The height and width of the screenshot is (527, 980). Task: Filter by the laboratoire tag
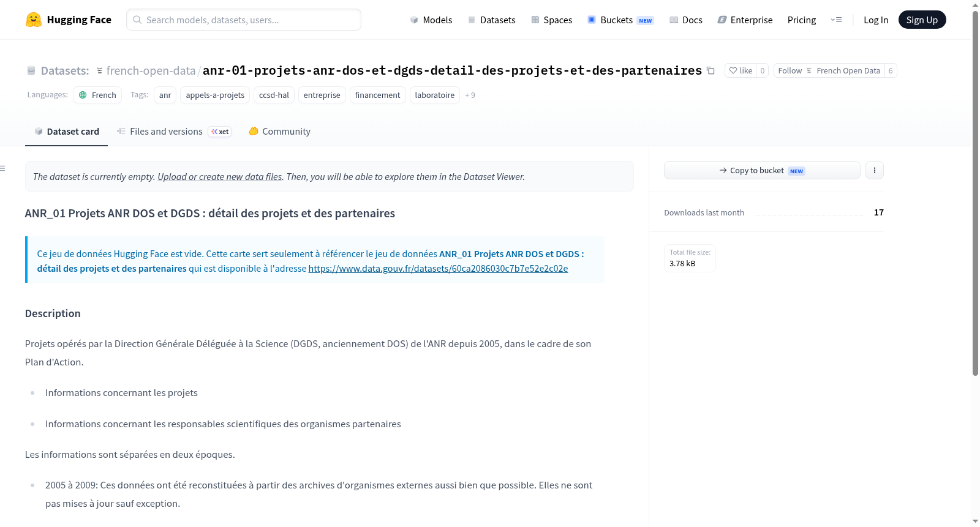(x=434, y=95)
